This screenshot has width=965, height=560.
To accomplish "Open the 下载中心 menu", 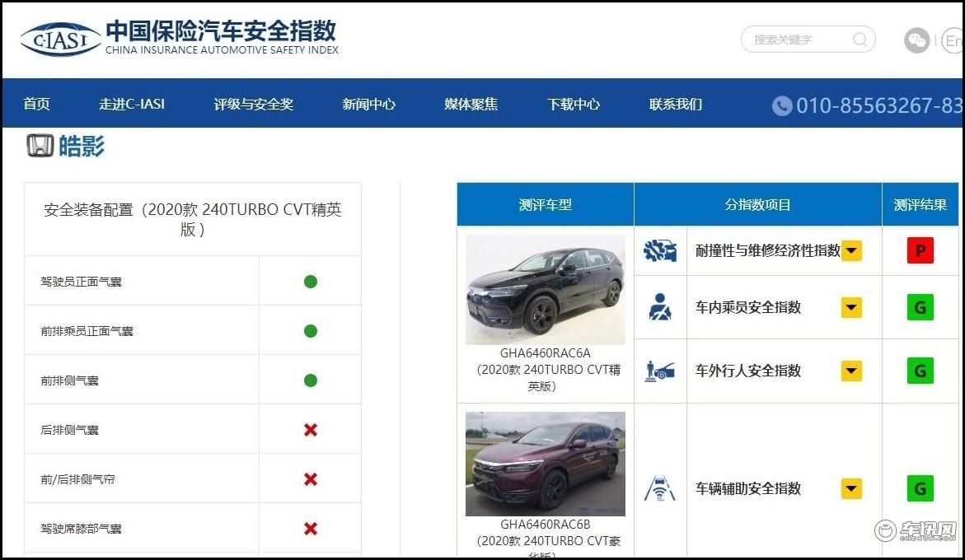I will [x=573, y=104].
